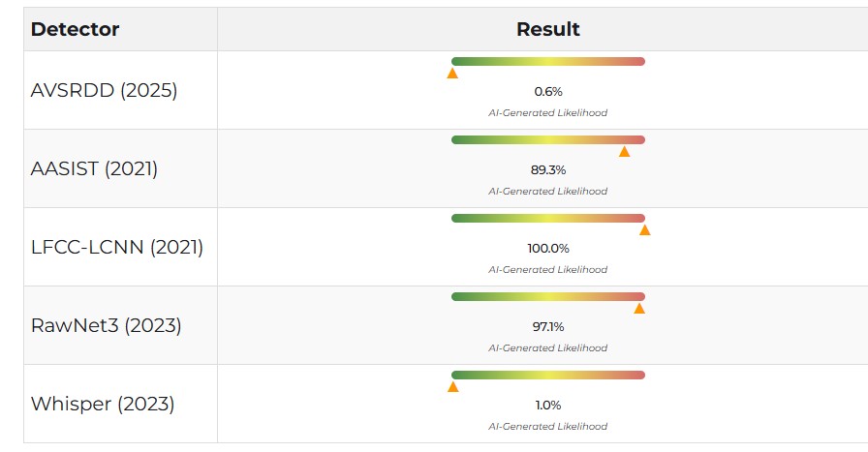The width and height of the screenshot is (868, 452).
Task: Click the orange marker on LFCC-LCNN gauge
Action: coord(644,229)
